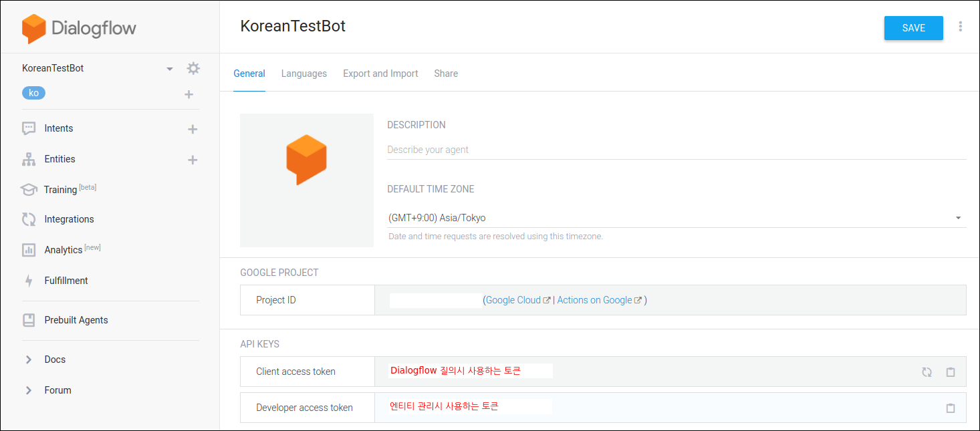Click the Fulfillment lightning bolt icon
The height and width of the screenshot is (431, 980).
click(x=29, y=281)
